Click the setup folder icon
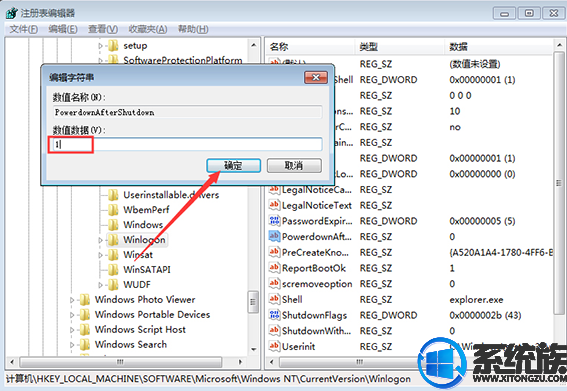Image resolution: width=567 pixels, height=391 pixels. point(113,46)
